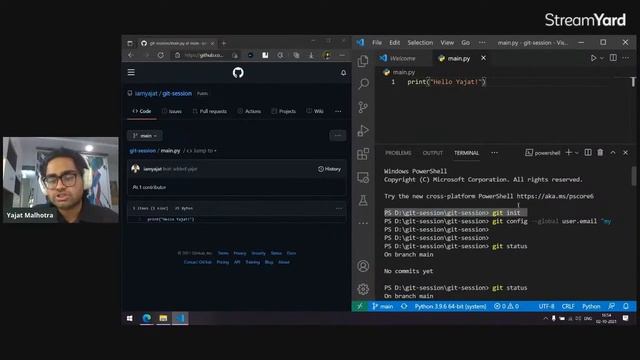Open the File menu in VS Code
This screenshot has width=640, height=360.
click(377, 42)
